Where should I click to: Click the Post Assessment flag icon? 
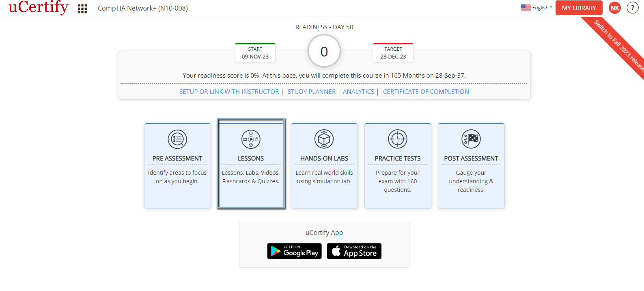click(471, 139)
